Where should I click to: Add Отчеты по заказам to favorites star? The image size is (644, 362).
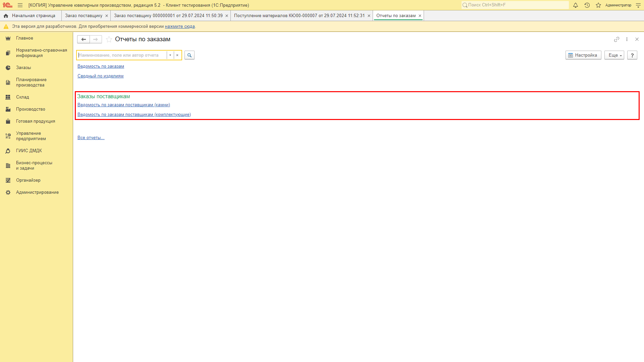tap(109, 39)
